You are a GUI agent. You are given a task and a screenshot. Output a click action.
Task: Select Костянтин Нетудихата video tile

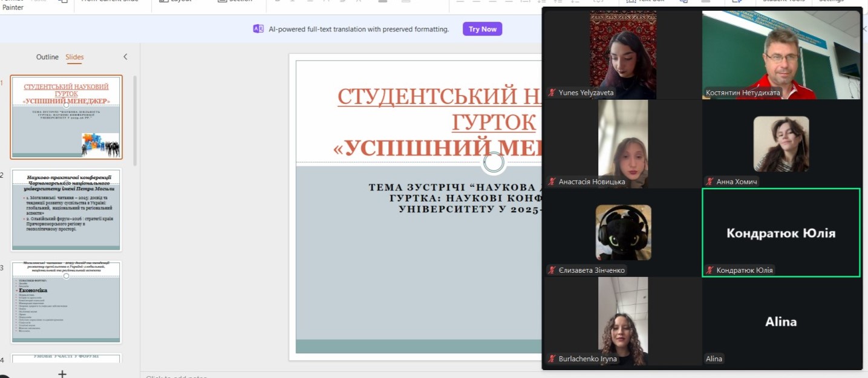(x=780, y=54)
